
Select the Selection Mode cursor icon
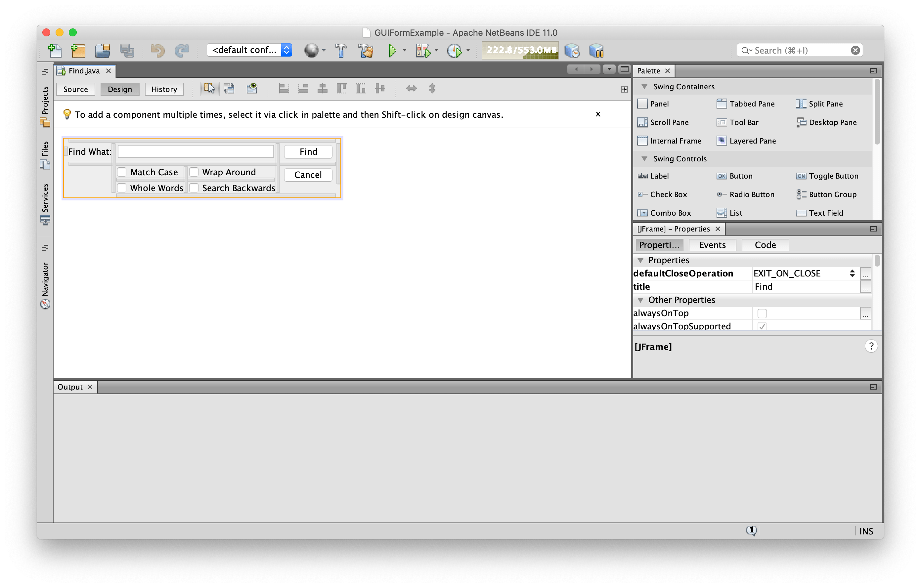pyautogui.click(x=209, y=89)
